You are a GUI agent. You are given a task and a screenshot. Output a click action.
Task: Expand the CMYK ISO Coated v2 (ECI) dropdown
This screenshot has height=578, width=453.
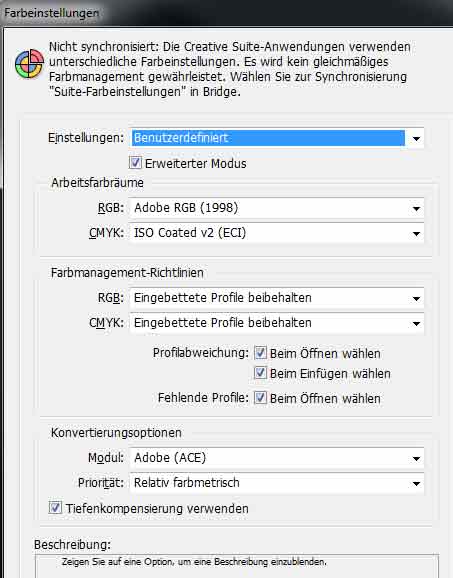tap(276, 233)
